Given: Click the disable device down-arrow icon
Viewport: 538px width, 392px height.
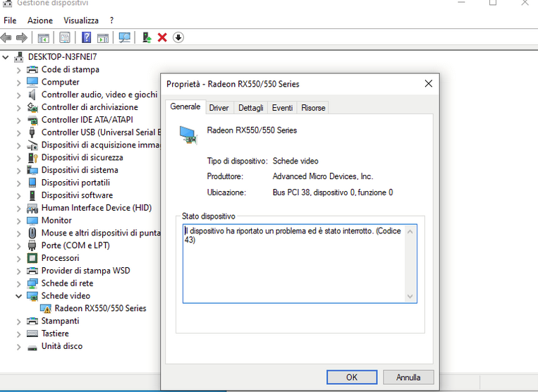Looking at the screenshot, I should point(178,37).
